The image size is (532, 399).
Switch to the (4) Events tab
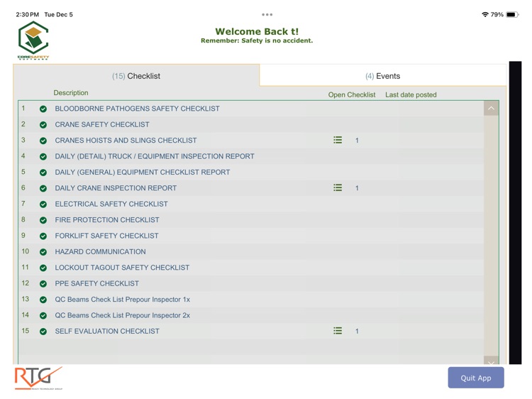[x=383, y=76]
